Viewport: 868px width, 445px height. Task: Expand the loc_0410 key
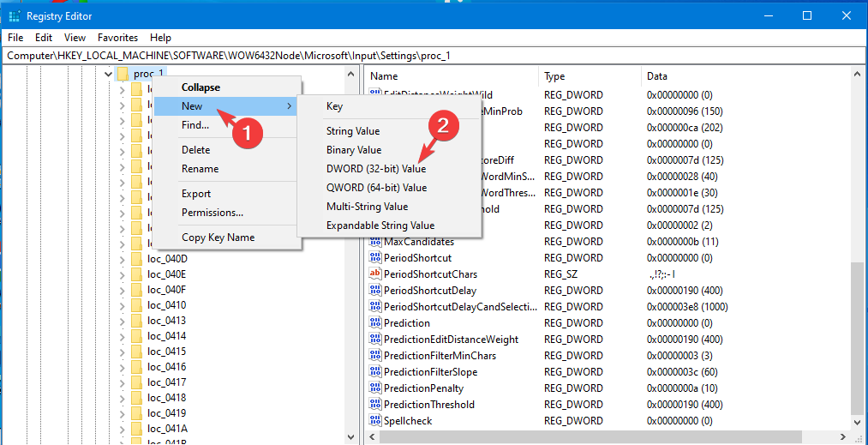coord(123,305)
